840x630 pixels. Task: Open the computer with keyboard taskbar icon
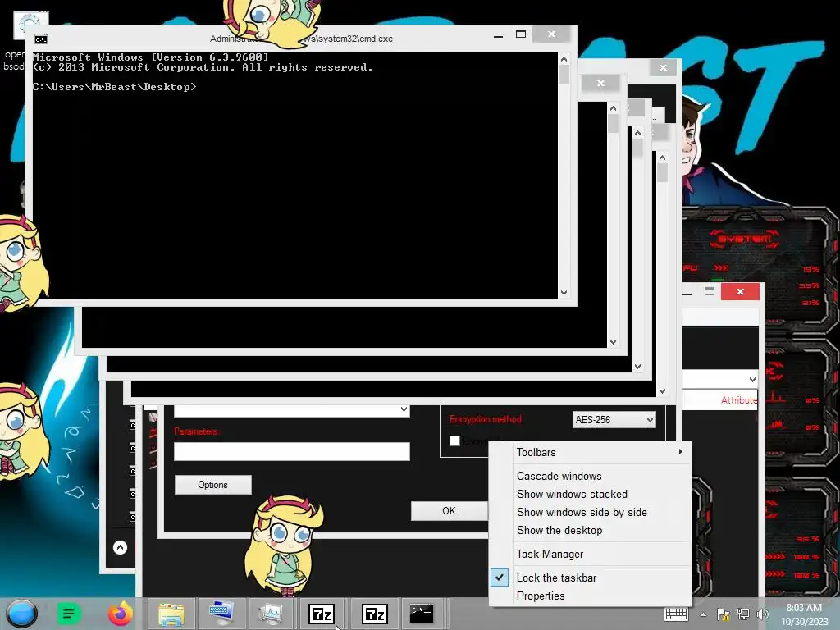click(x=221, y=614)
